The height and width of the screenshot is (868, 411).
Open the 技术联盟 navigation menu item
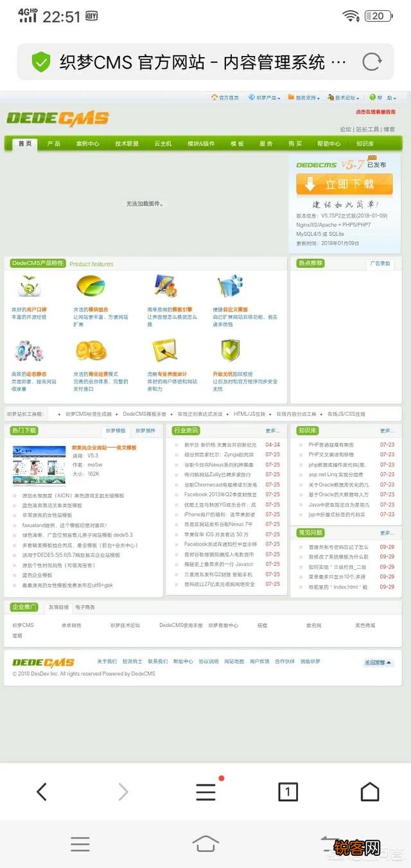127,144
